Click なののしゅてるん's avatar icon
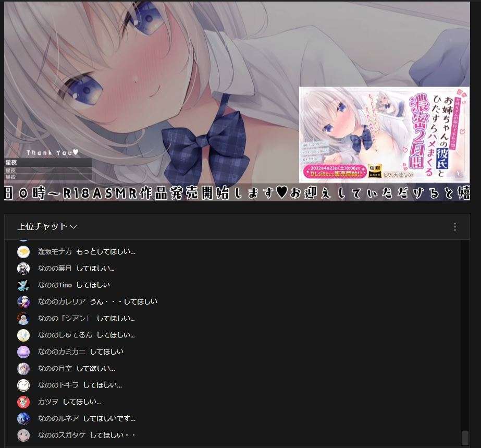This screenshot has height=448, width=481. (x=23, y=335)
